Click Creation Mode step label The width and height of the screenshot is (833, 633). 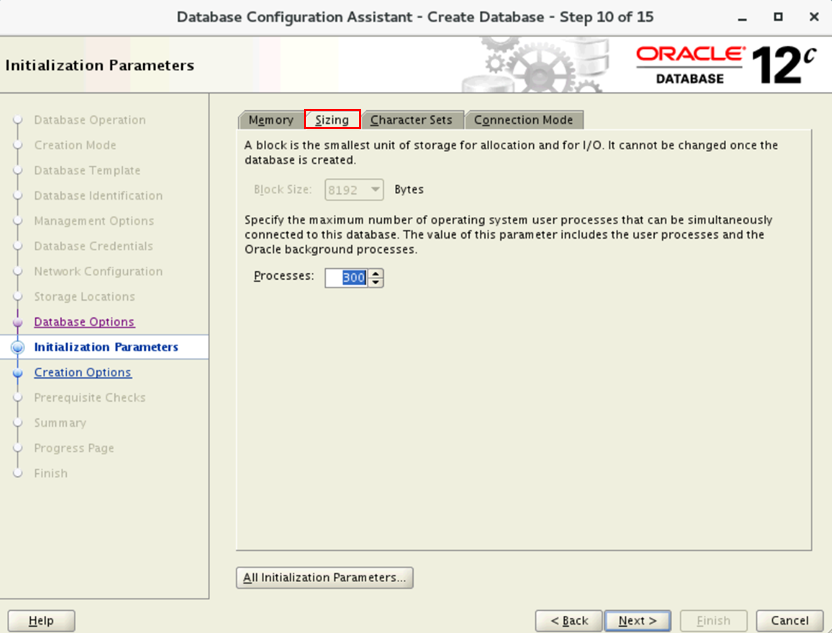[x=75, y=145]
